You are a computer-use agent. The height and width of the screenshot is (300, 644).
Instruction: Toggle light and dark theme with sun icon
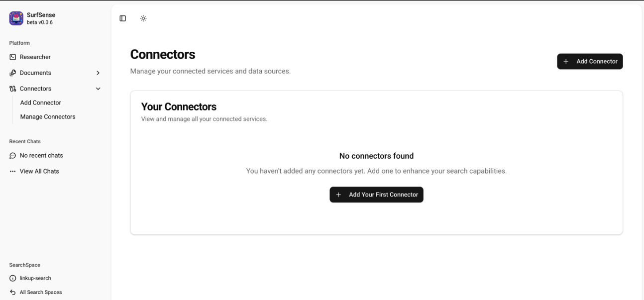pos(144,18)
